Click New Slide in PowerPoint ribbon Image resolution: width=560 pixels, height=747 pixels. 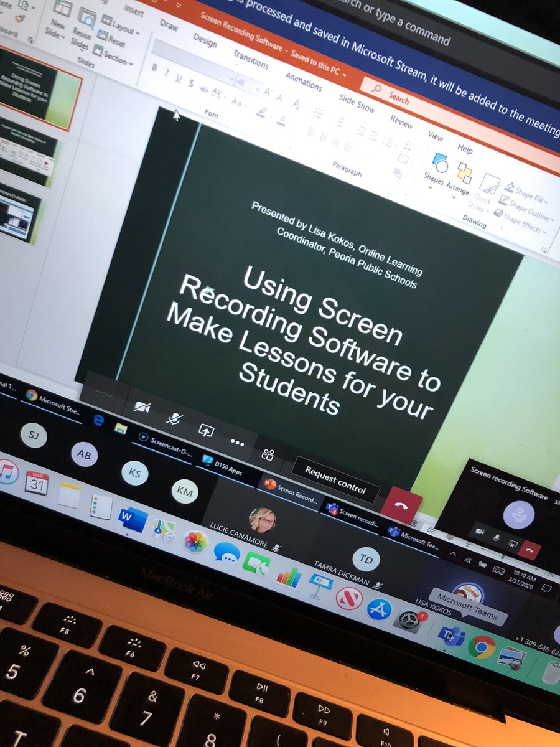[x=58, y=19]
